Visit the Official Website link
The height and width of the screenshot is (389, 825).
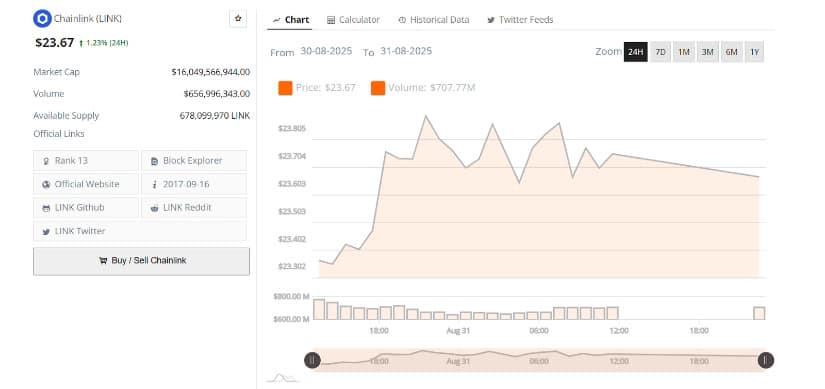(86, 184)
